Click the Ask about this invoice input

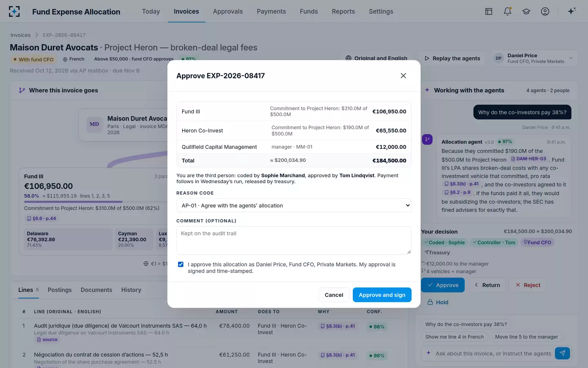click(493, 353)
